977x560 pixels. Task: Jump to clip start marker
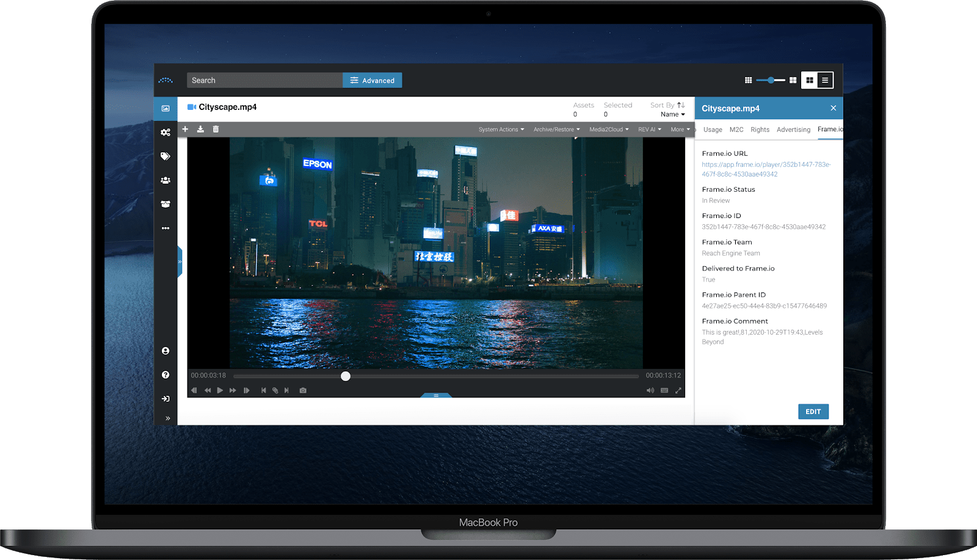pyautogui.click(x=263, y=390)
